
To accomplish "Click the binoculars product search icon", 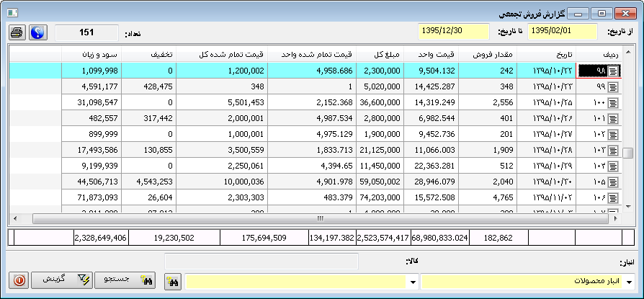I will (174, 282).
